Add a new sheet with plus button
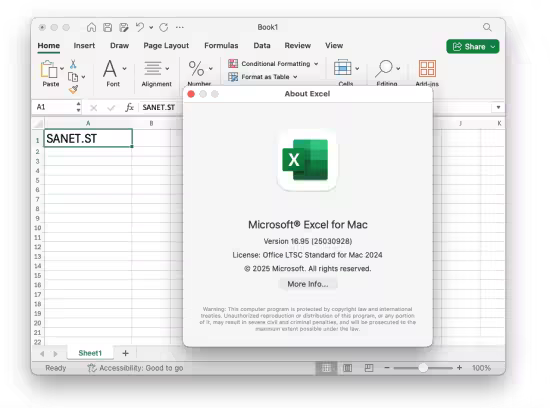The width and height of the screenshot is (550, 408). 125,353
